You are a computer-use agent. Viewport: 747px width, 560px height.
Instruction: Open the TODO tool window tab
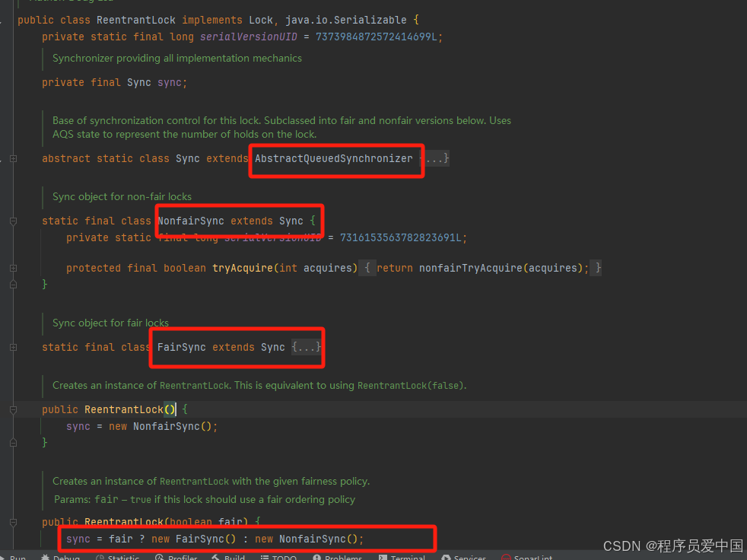click(278, 557)
